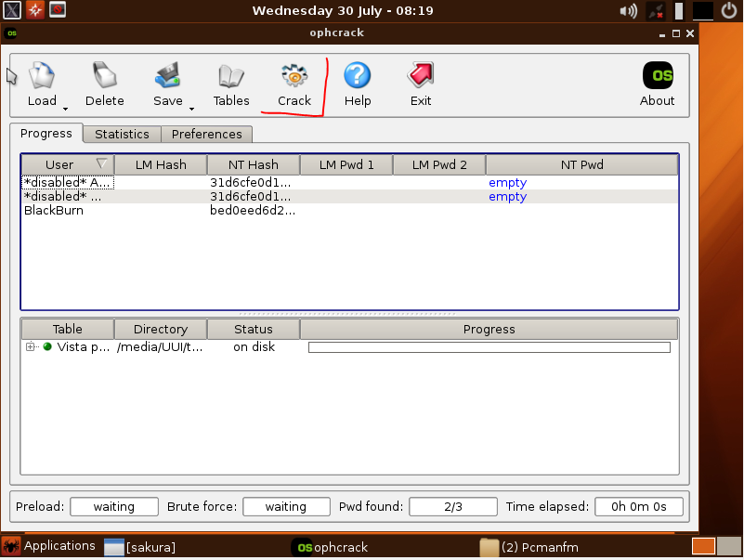Click the Exit arrow icon
The image size is (744, 560).
point(421,75)
